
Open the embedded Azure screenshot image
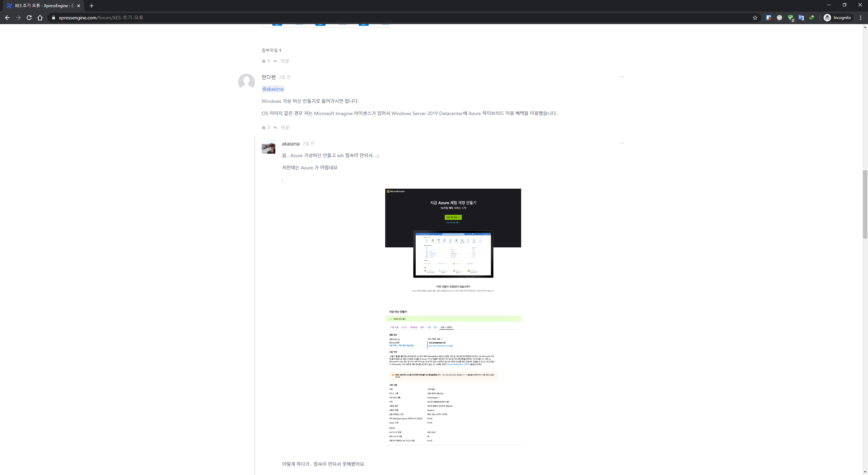[453, 316]
